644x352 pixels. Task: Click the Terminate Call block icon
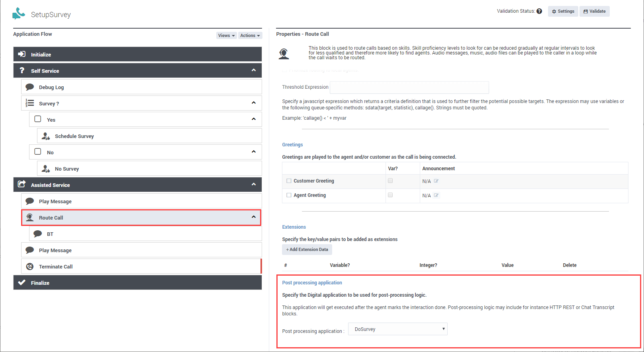click(x=30, y=266)
